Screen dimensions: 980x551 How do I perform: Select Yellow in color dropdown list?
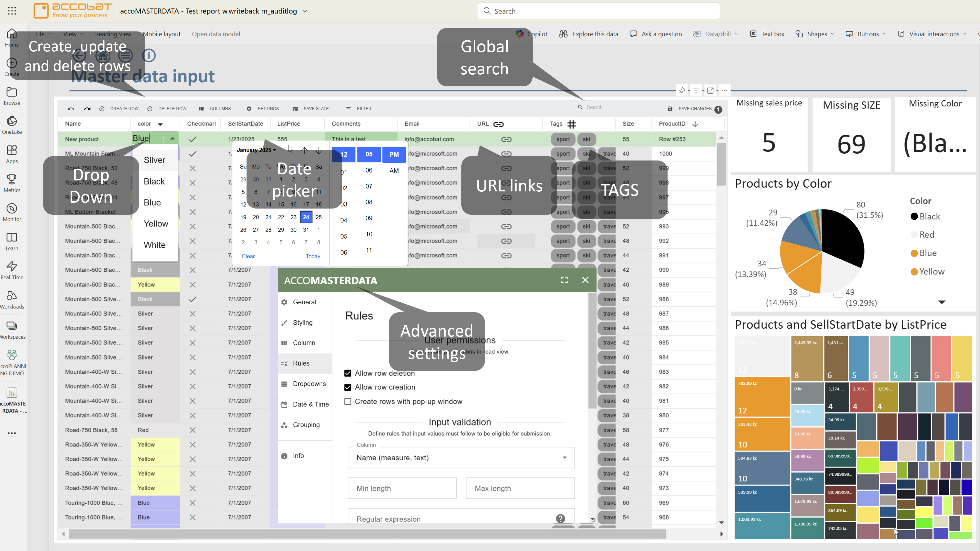156,224
